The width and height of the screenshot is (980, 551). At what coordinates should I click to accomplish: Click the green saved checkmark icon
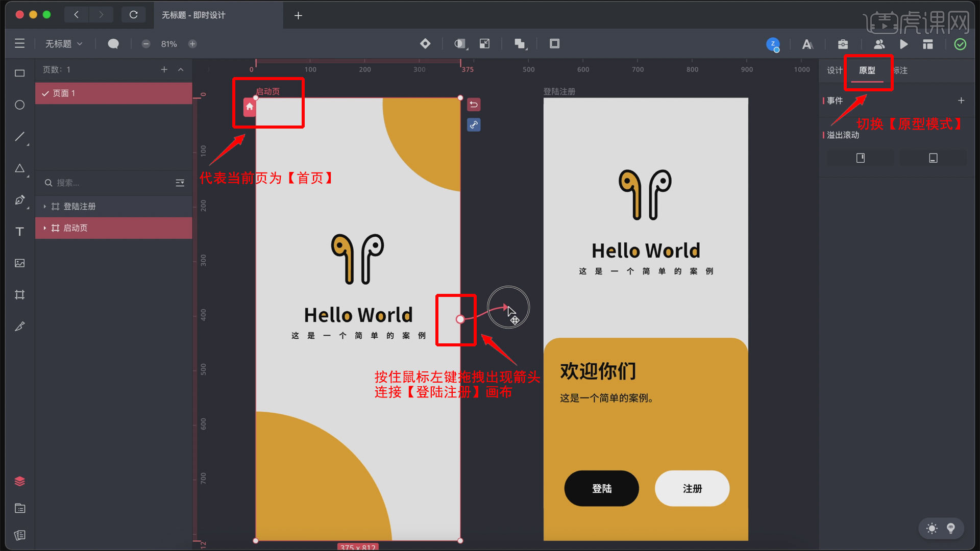click(960, 44)
